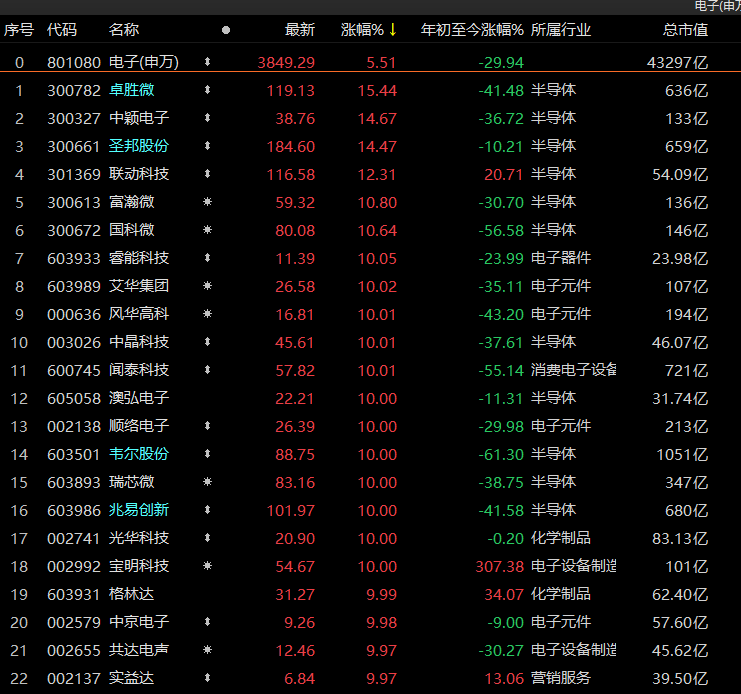
Task: Click latest price 184.60
Action: coord(291,146)
